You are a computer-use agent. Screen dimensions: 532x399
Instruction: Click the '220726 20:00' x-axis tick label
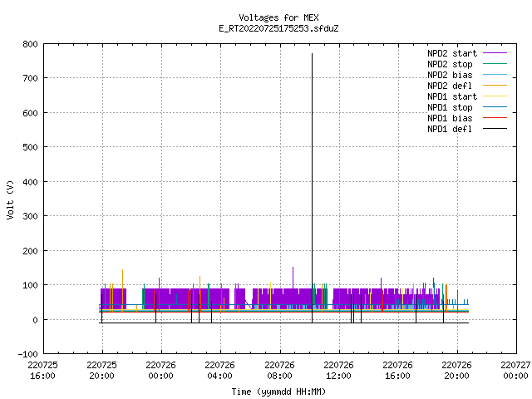tap(456, 371)
